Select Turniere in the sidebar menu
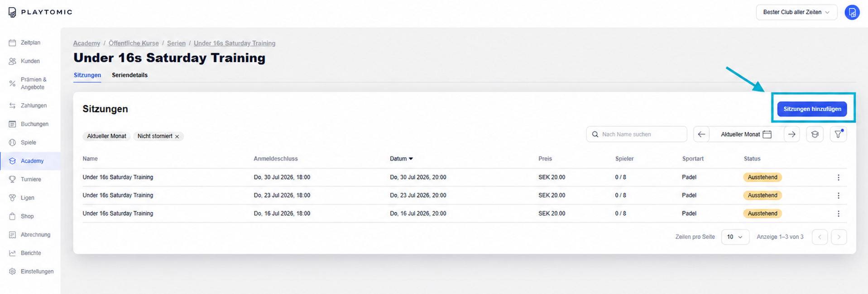 (x=31, y=180)
